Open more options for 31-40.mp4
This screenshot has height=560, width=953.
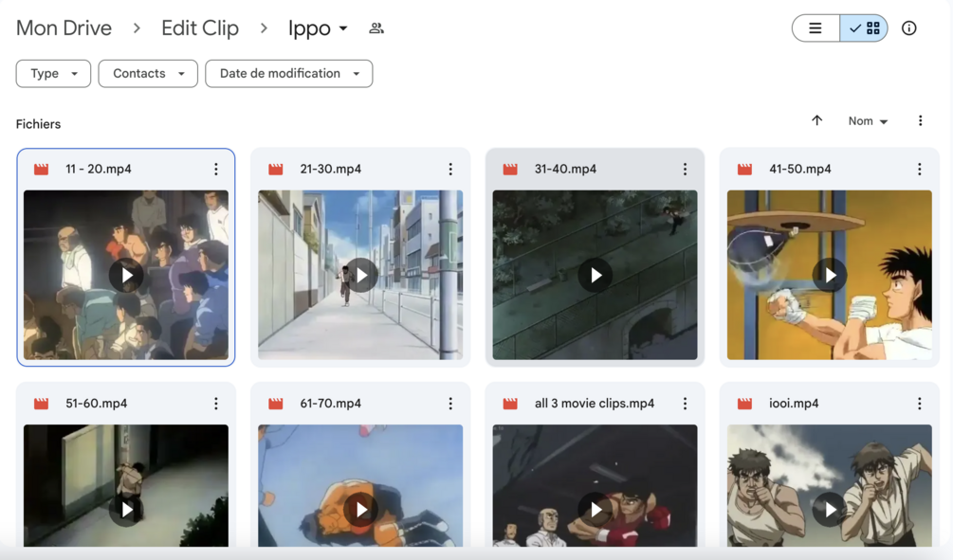[x=685, y=170]
